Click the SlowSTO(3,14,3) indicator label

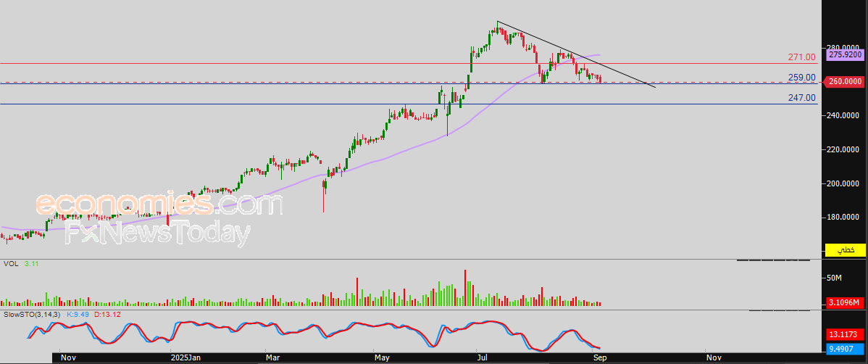tap(33, 314)
